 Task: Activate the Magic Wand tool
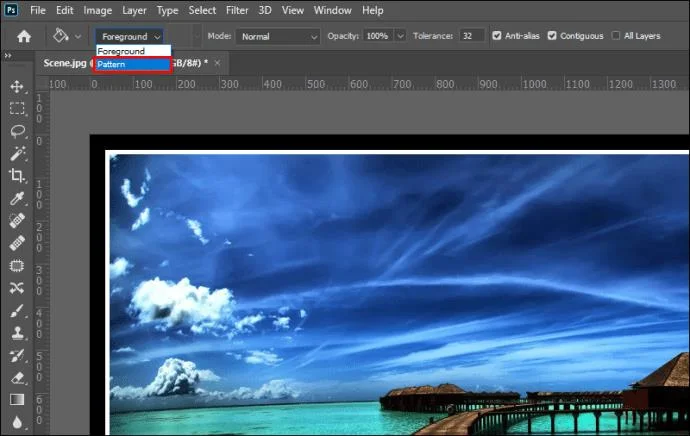click(x=17, y=154)
